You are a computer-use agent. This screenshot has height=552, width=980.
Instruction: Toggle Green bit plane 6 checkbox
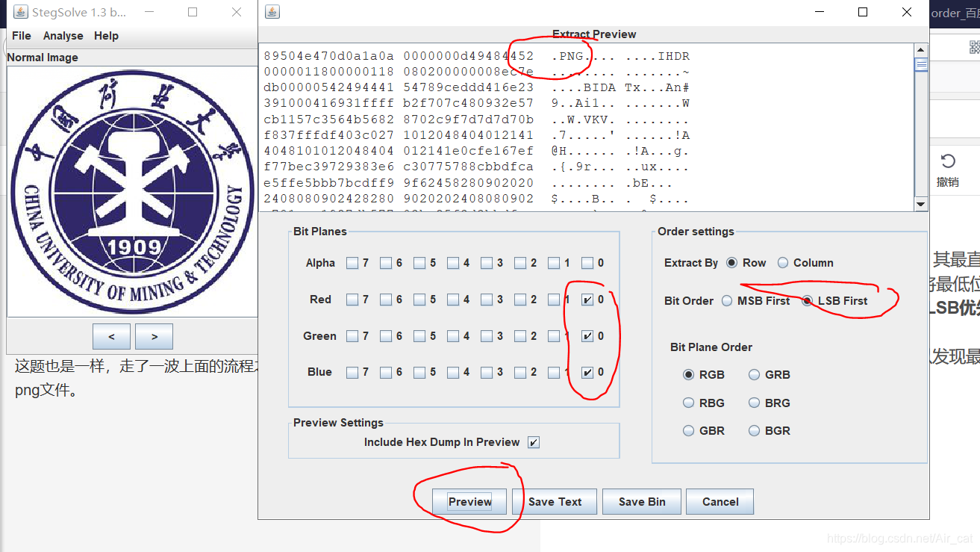pyautogui.click(x=386, y=336)
